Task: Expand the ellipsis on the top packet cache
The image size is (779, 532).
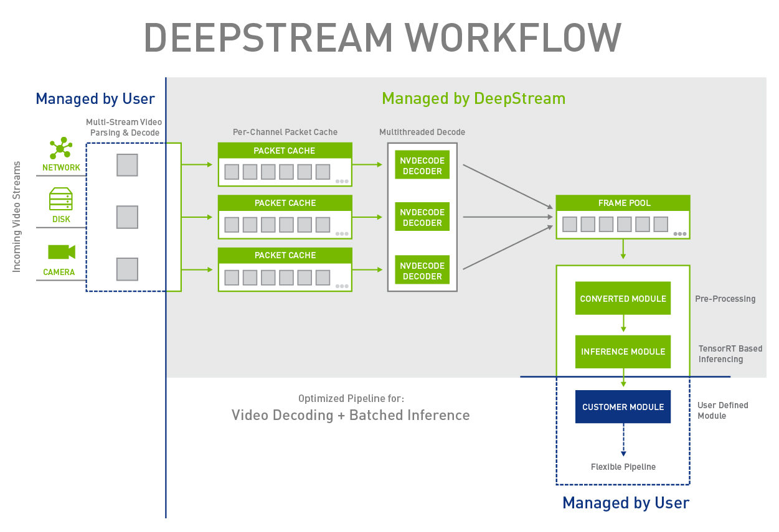Action: click(341, 180)
